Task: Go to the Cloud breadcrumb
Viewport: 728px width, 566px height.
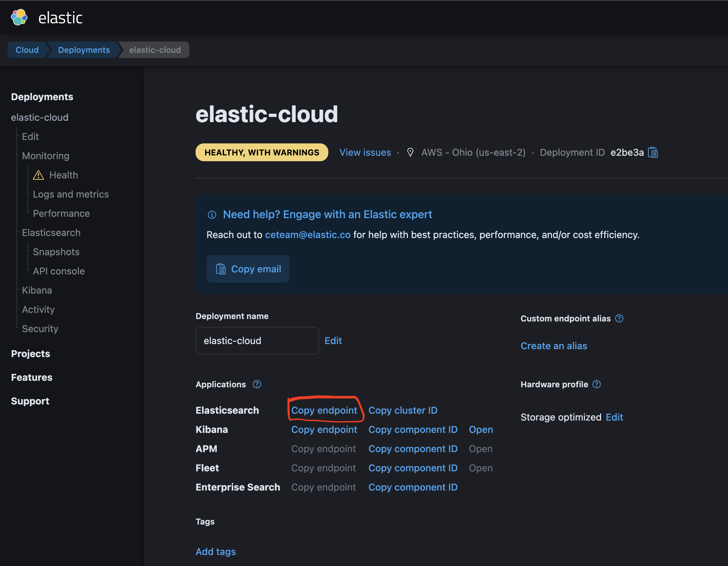Action: coord(27,50)
